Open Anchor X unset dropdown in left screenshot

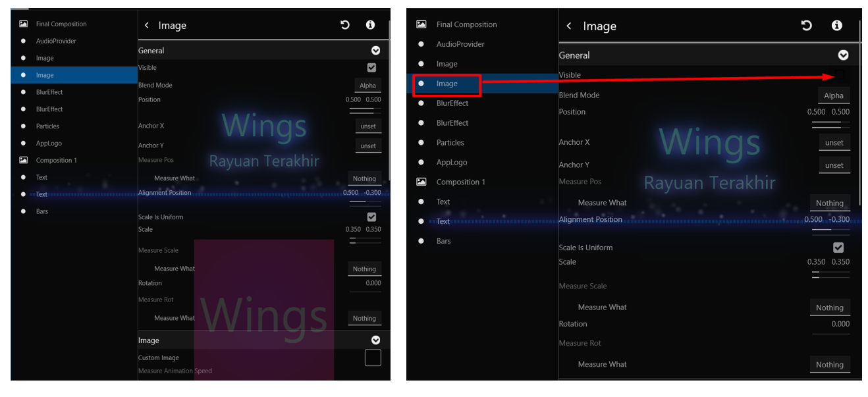pos(368,126)
